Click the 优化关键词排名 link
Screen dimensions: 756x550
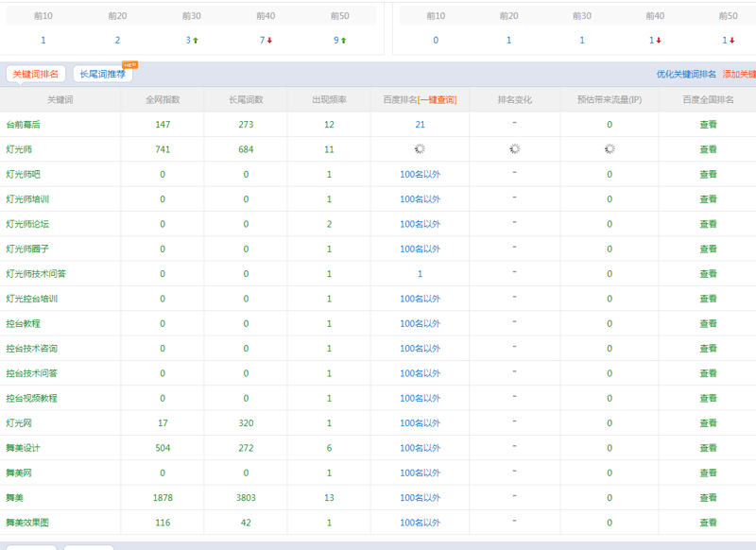click(686, 75)
